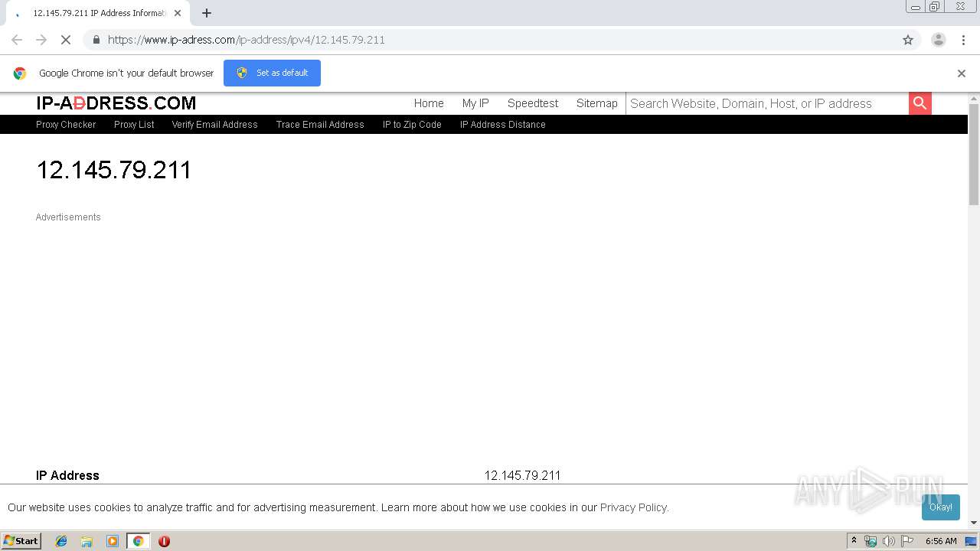The width and height of the screenshot is (980, 551).
Task: Select the 12.145.79.211 IP Address Information tab
Action: 97,13
